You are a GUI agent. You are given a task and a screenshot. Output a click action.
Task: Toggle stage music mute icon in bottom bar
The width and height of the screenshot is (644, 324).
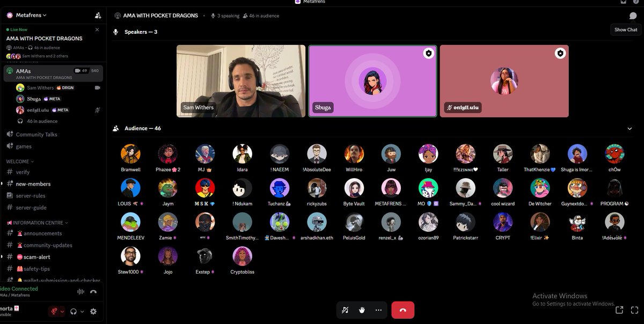pyautogui.click(x=345, y=310)
